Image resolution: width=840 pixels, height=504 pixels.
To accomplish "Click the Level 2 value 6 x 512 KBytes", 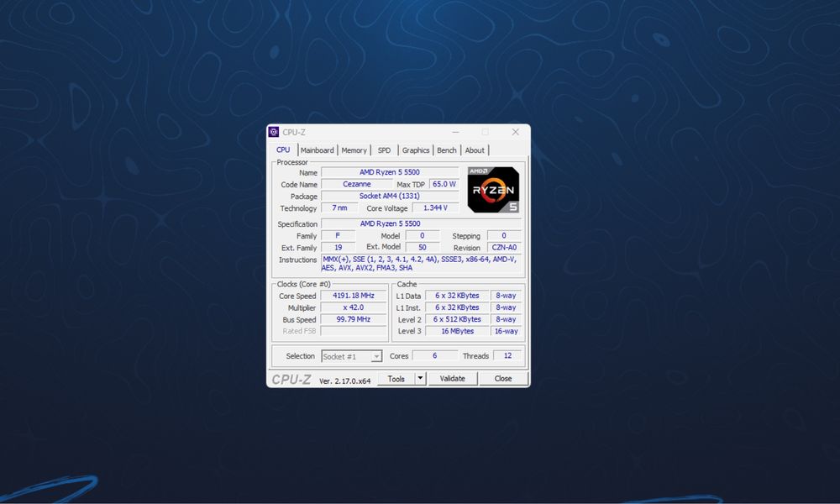I will 457,319.
